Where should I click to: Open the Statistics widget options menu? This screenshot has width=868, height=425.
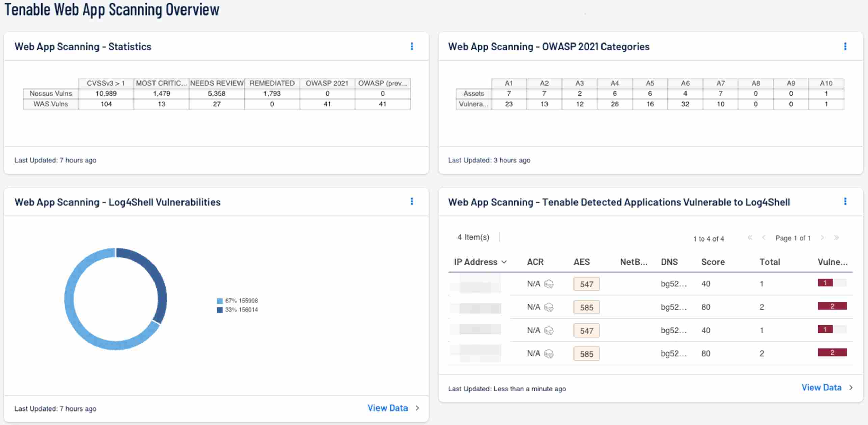[412, 47]
